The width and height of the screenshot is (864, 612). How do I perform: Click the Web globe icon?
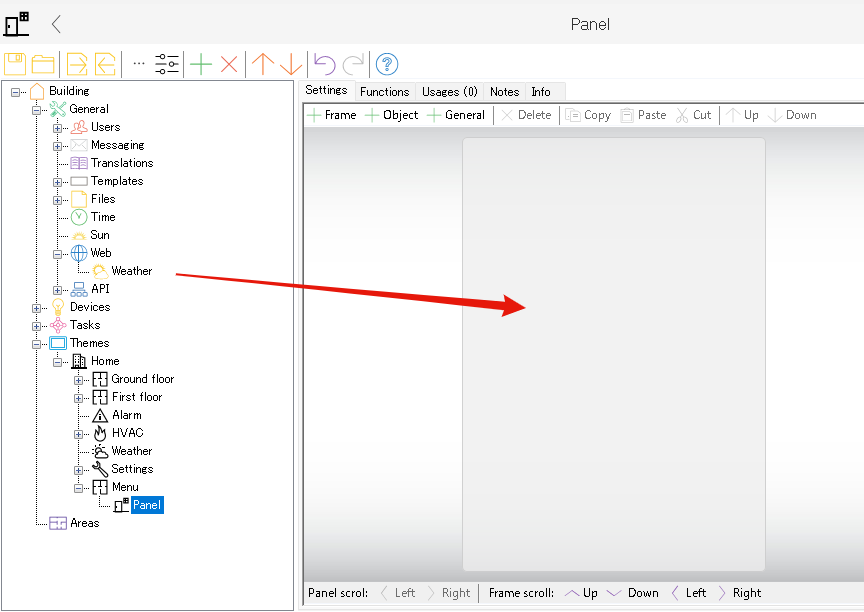tap(79, 253)
